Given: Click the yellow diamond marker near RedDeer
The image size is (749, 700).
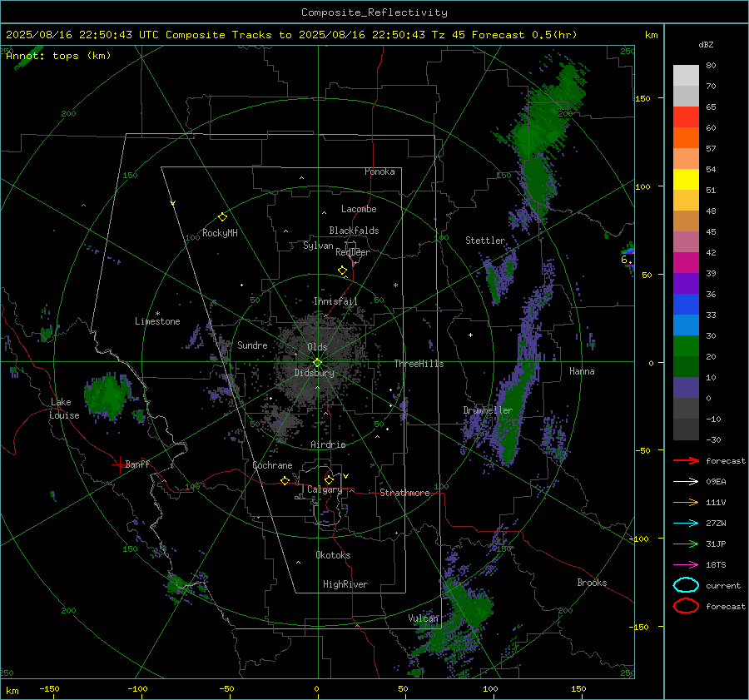Looking at the screenshot, I should click(342, 271).
